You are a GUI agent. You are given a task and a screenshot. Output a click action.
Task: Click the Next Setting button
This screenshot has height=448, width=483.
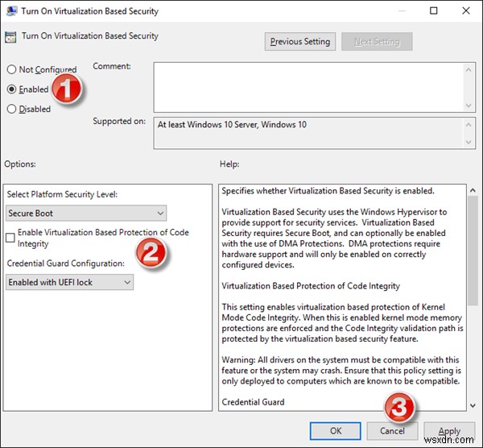pyautogui.click(x=377, y=41)
